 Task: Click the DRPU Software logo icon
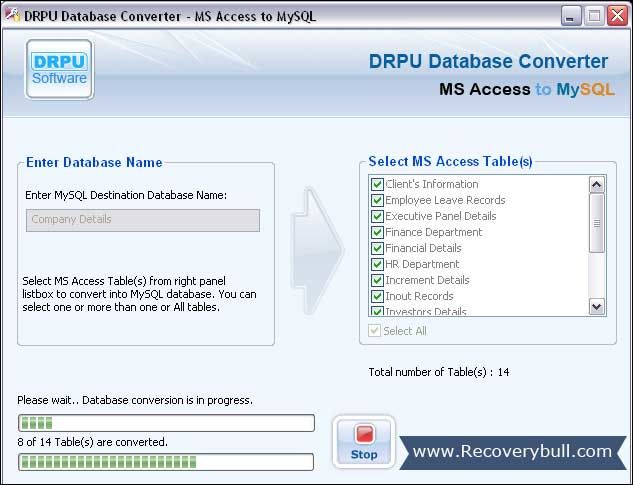[x=60, y=69]
